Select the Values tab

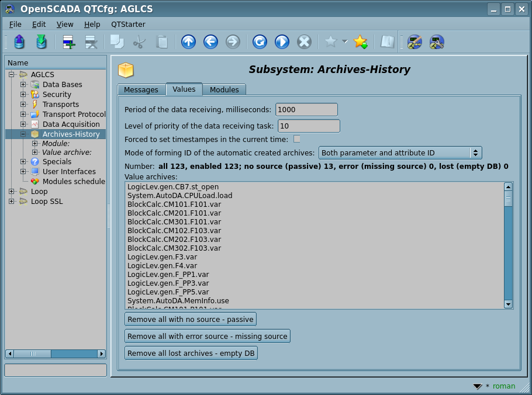pos(184,89)
